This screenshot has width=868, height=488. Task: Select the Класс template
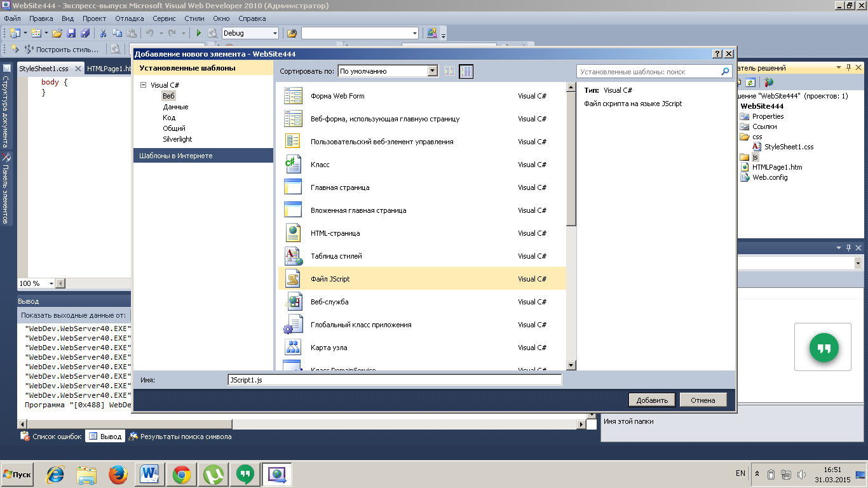point(422,165)
